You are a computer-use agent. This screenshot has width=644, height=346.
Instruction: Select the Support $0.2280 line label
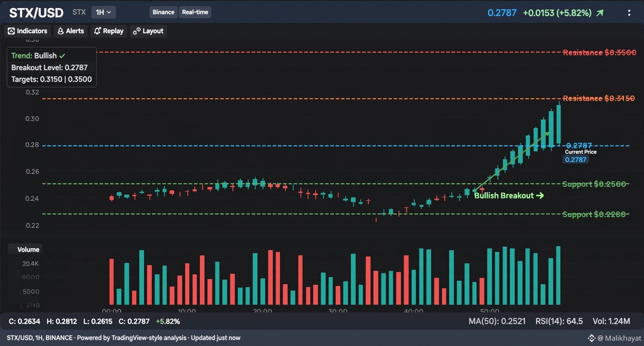[x=594, y=214]
